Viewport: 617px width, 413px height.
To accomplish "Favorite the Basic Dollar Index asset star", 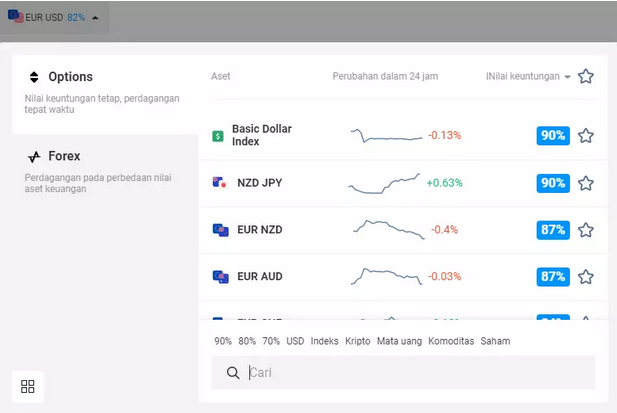I will tap(586, 136).
